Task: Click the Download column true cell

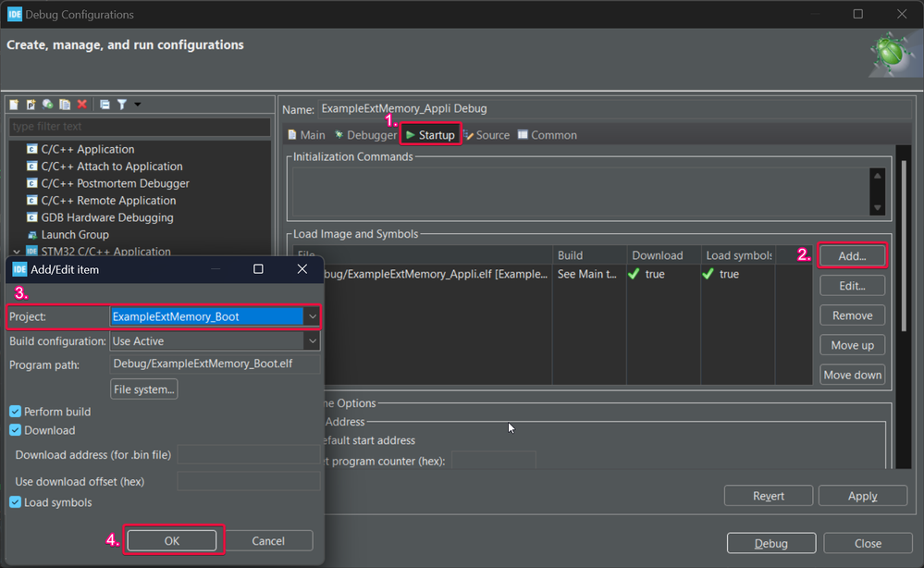Action: click(663, 274)
